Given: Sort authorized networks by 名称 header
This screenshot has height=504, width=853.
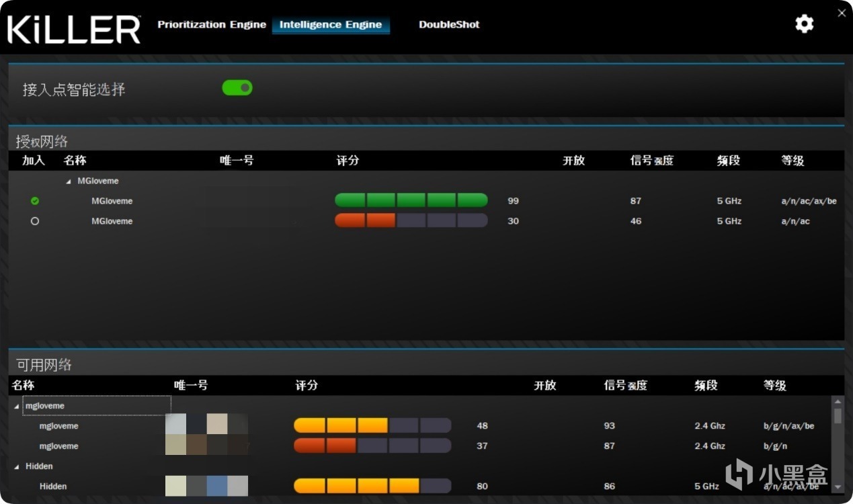Looking at the screenshot, I should coord(75,161).
